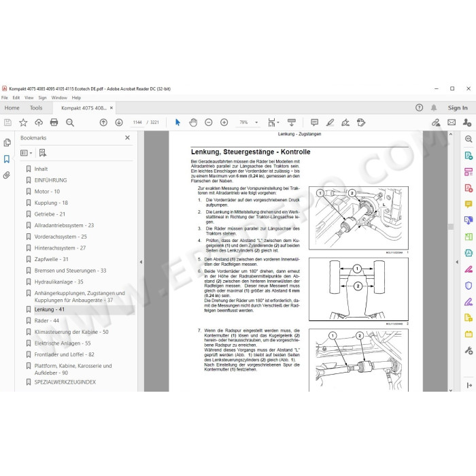Open Protect shield tool in right pane
Screen dimensions: 476x476
pyautogui.click(x=469, y=286)
